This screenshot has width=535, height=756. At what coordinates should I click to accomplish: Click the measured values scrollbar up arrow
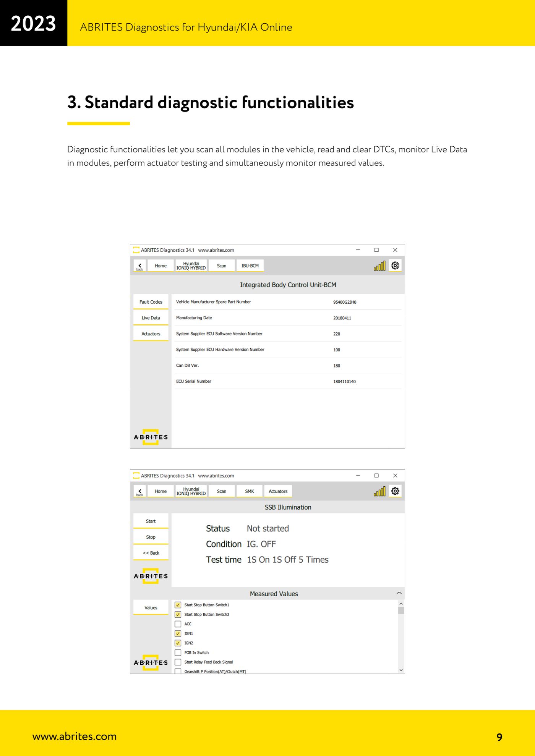(401, 604)
